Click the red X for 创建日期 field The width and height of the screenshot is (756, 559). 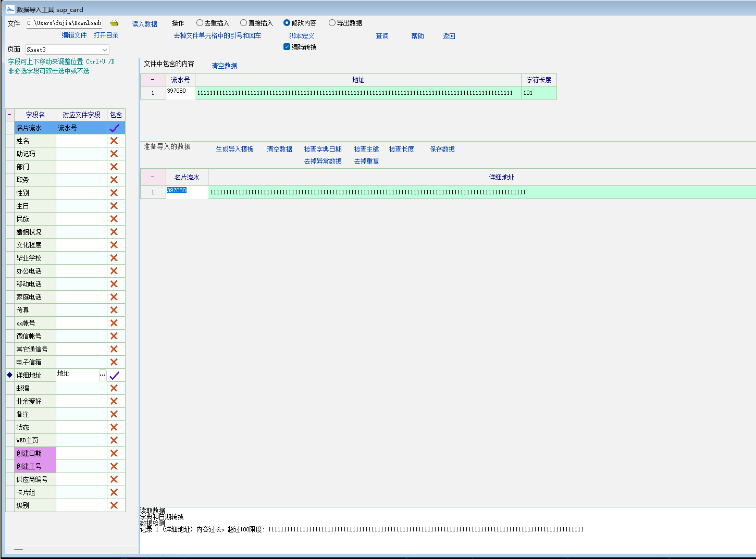(x=114, y=453)
